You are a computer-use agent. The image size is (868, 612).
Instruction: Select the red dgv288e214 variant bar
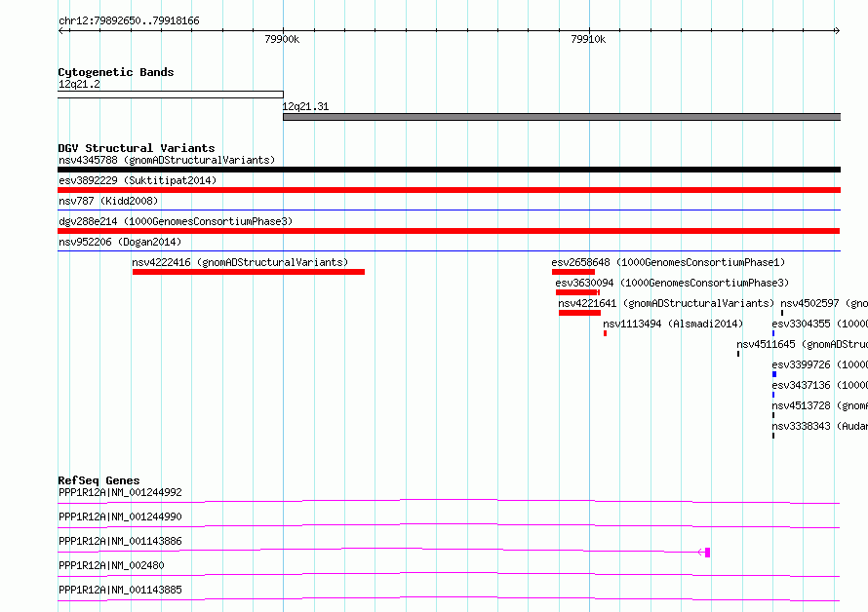click(449, 231)
